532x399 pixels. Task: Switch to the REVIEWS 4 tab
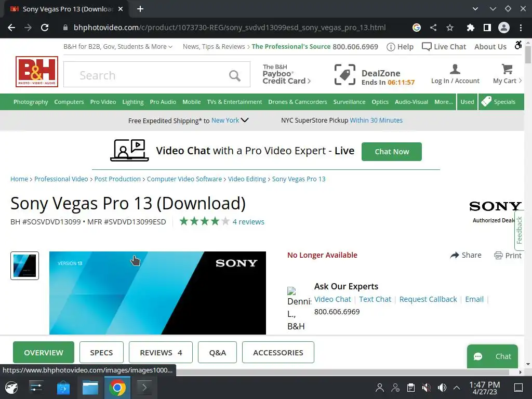(x=161, y=353)
